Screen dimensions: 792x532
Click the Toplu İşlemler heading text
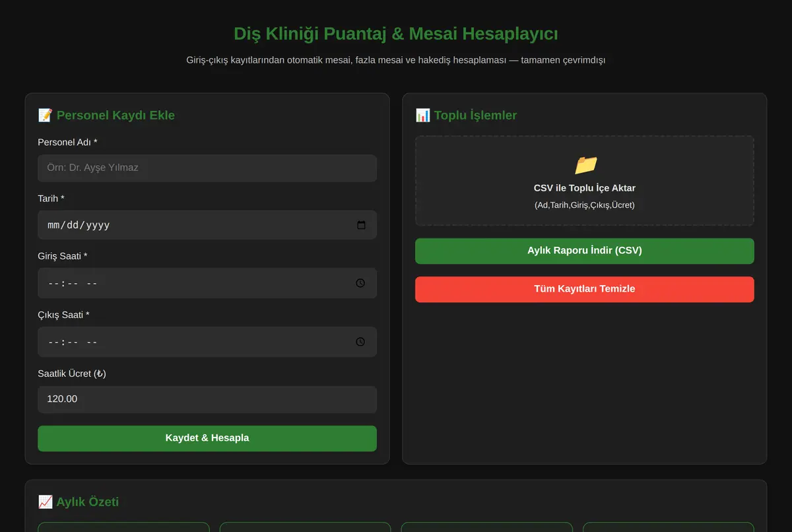pos(475,116)
